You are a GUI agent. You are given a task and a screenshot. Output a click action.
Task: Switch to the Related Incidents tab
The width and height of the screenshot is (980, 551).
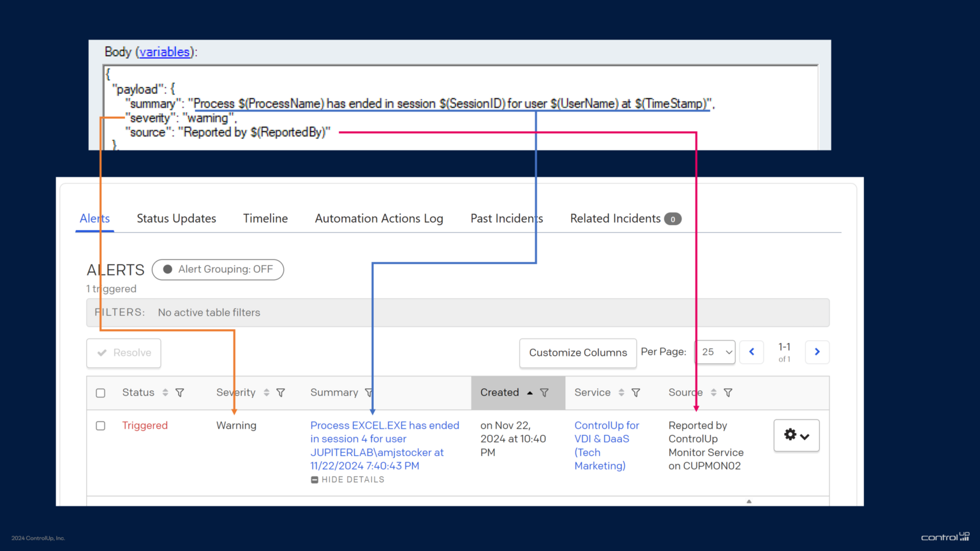(x=614, y=218)
